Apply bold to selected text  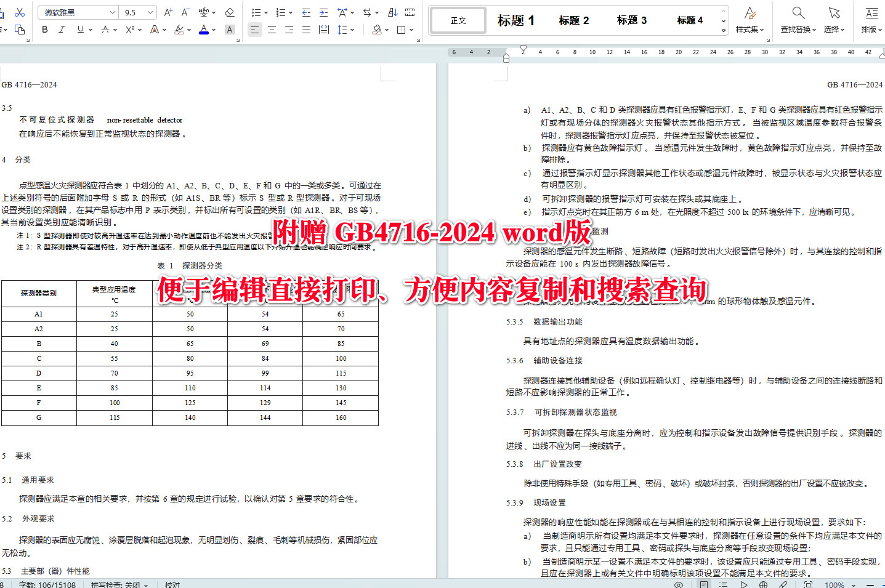tap(45, 29)
